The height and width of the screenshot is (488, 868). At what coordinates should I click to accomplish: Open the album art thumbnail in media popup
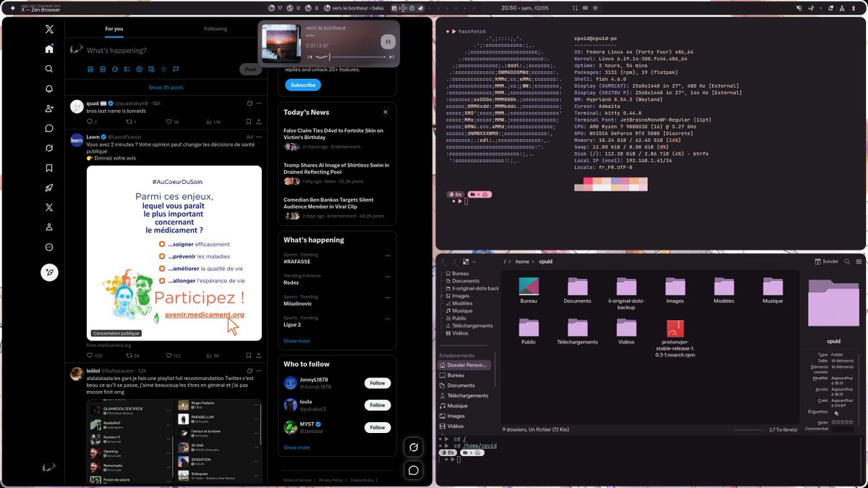pos(281,43)
